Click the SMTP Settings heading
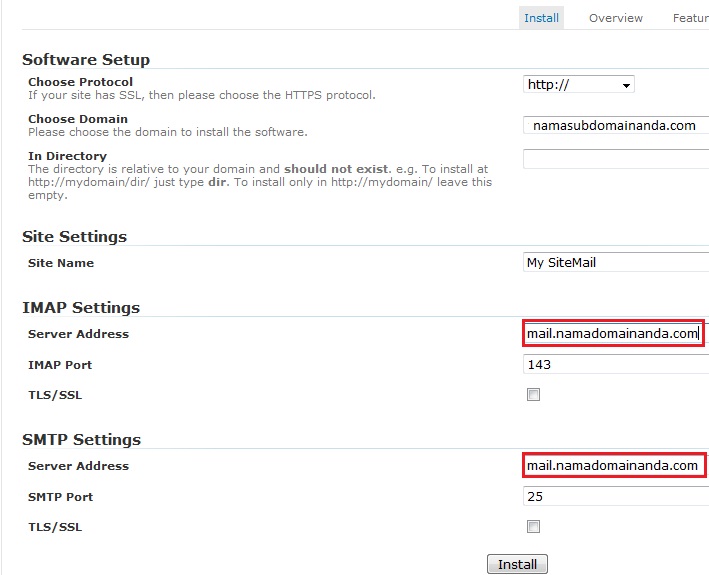 [81, 440]
